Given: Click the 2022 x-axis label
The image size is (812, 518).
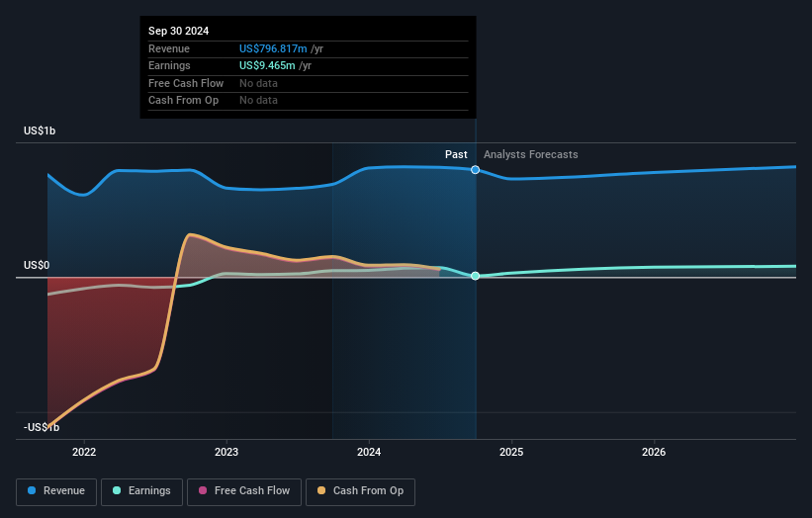Looking at the screenshot, I should (x=84, y=453).
